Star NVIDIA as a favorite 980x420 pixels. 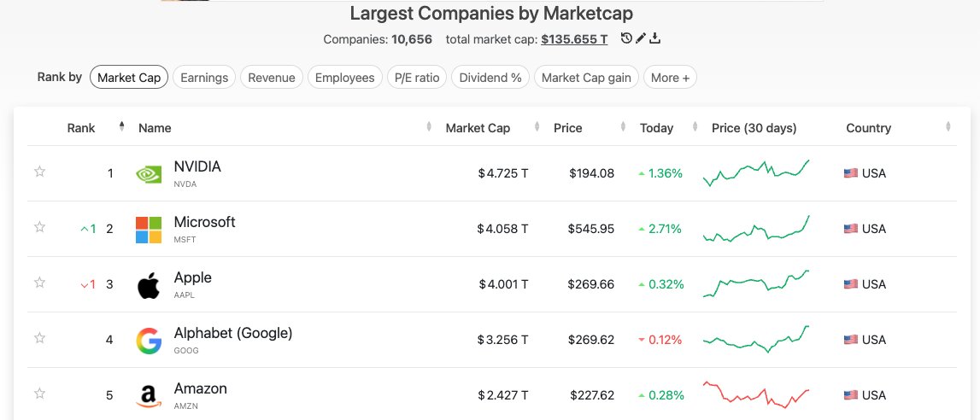coord(39,172)
